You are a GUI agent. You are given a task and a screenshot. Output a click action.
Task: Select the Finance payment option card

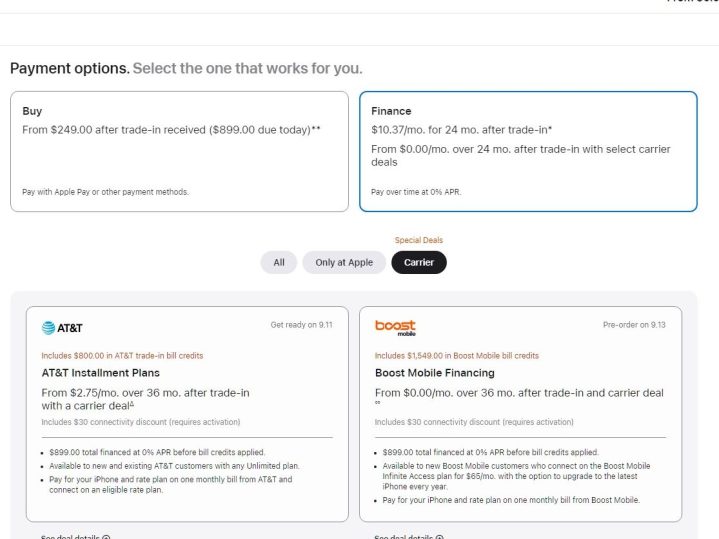point(528,151)
